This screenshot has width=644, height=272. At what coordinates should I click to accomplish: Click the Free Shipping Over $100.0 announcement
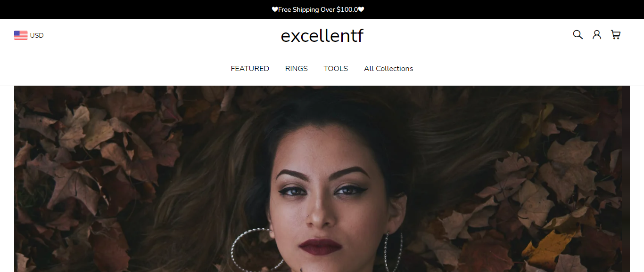(318, 9)
